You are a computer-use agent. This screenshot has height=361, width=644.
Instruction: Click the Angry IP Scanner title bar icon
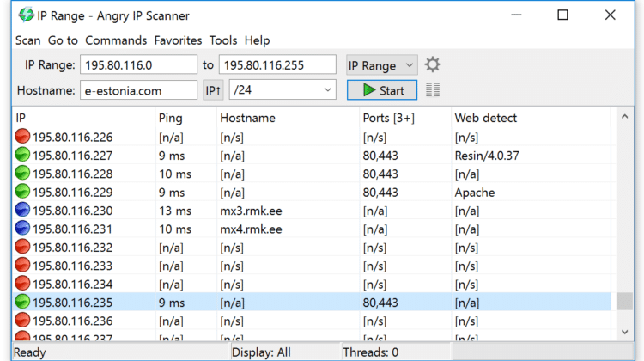click(x=26, y=15)
